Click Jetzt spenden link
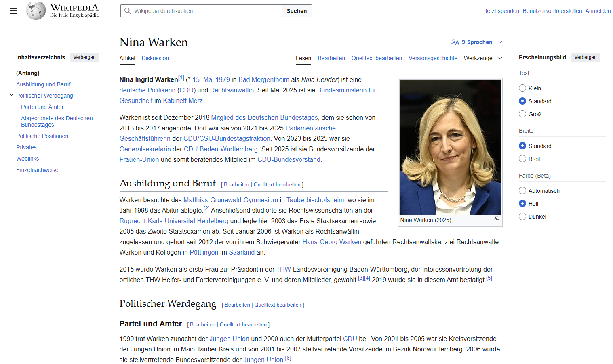Screen dimensions: 613x364 click(x=502, y=11)
